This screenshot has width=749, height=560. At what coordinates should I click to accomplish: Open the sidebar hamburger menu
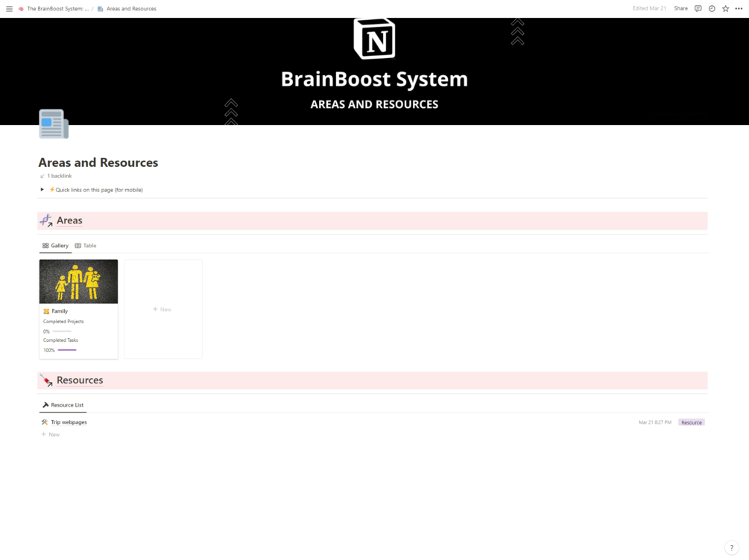(9, 9)
